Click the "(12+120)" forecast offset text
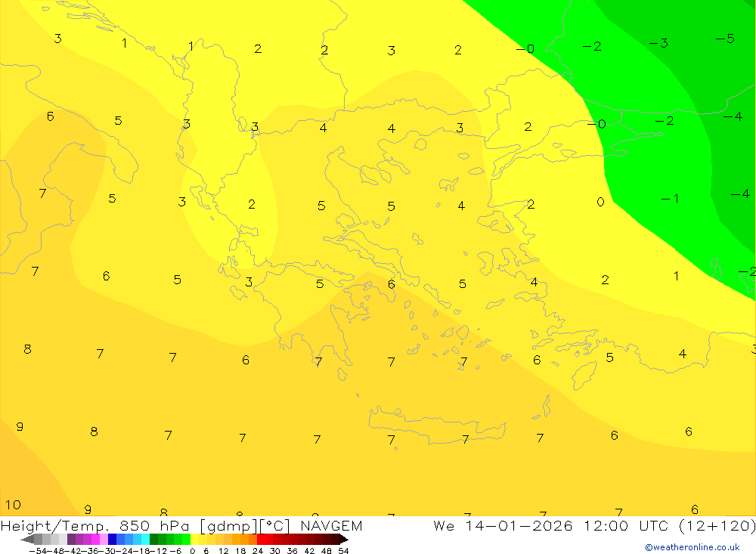The height and width of the screenshot is (554, 756). point(717,525)
